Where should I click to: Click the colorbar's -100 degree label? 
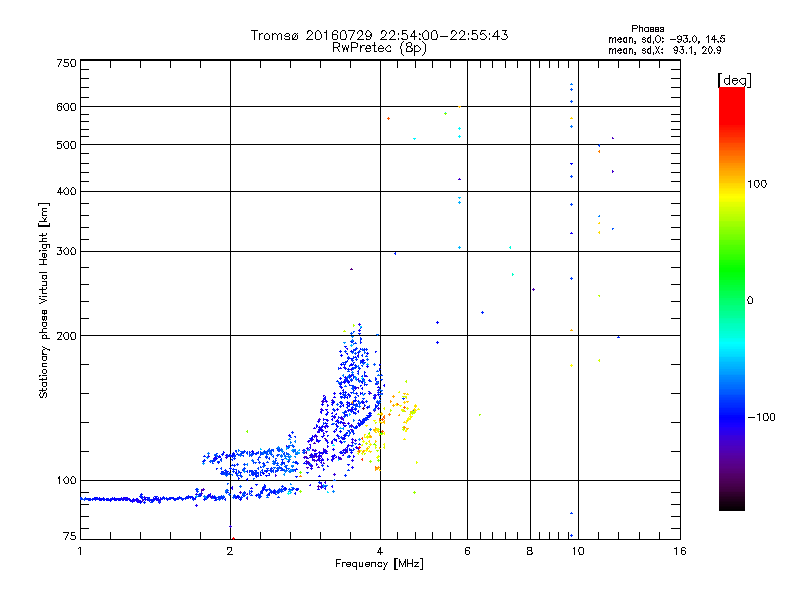pos(762,417)
